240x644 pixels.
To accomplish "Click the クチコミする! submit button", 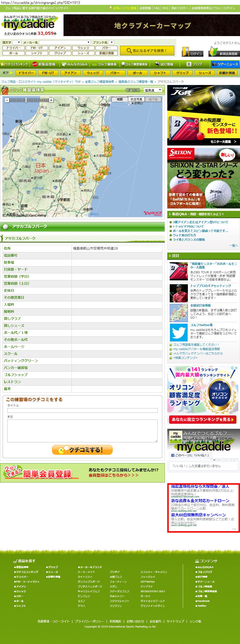I will (82, 450).
